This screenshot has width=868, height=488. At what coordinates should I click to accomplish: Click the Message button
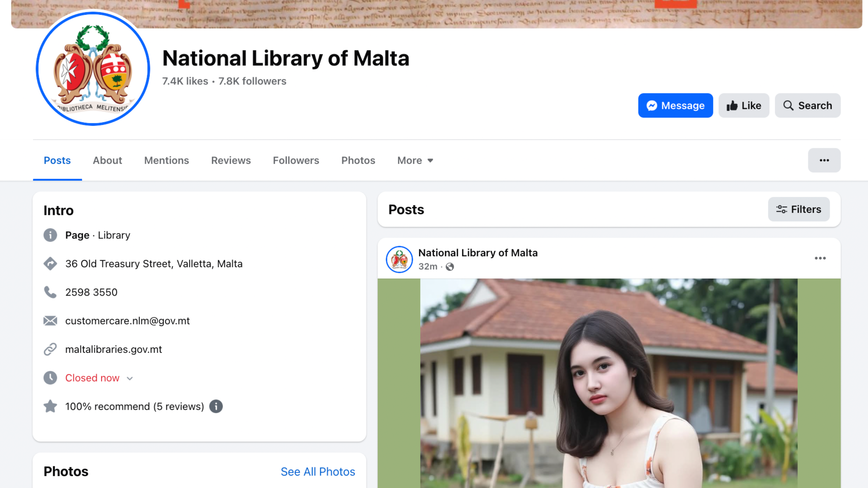coord(675,106)
